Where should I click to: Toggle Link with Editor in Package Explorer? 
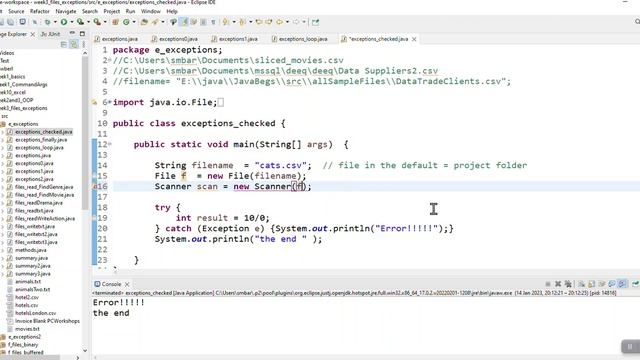pyautogui.click(x=74, y=44)
